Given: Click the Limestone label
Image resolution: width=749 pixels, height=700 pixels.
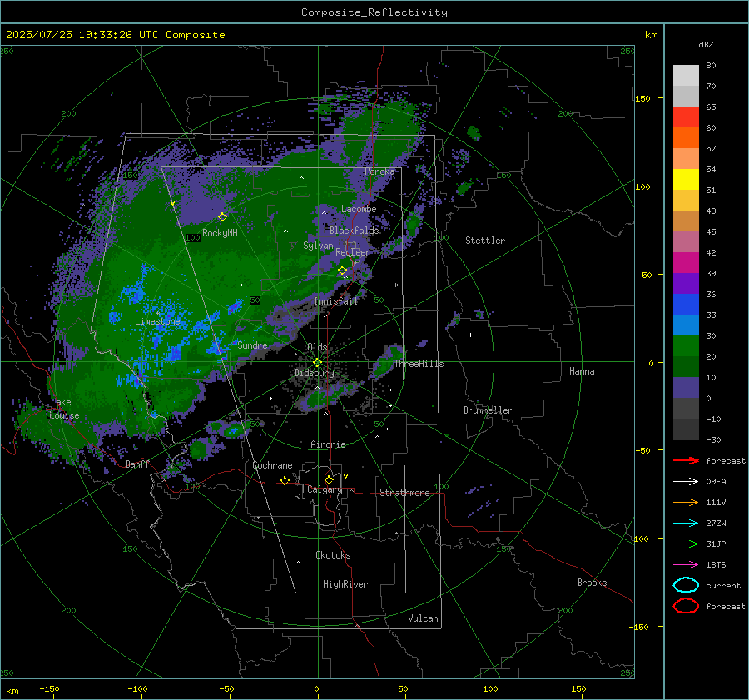Looking at the screenshot, I should pyautogui.click(x=157, y=321).
